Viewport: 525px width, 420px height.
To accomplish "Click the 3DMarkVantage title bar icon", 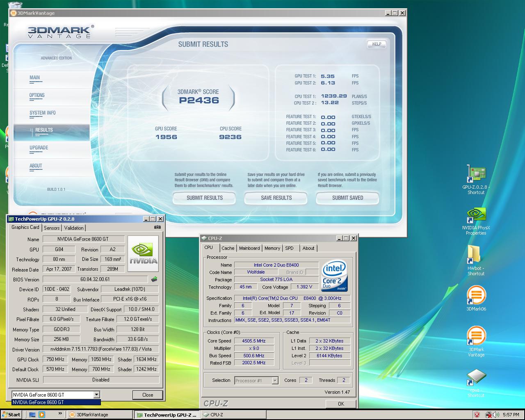I will [x=13, y=13].
